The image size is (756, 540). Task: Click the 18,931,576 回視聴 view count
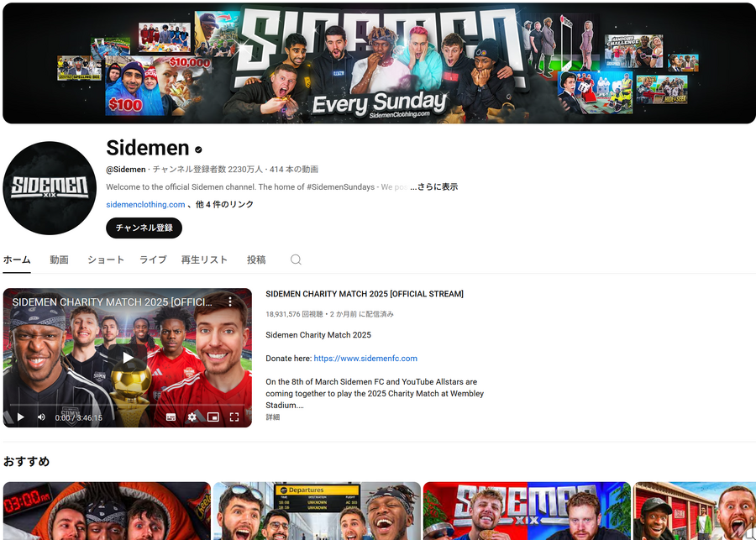(294, 314)
